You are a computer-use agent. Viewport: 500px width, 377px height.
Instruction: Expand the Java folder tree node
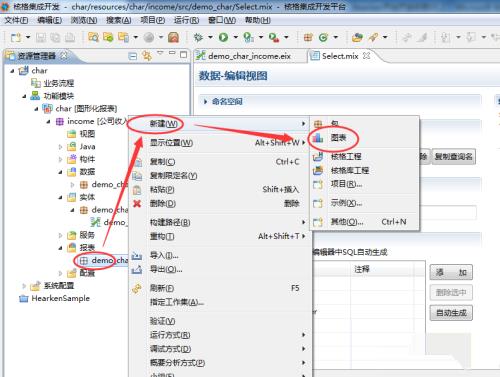[x=60, y=147]
